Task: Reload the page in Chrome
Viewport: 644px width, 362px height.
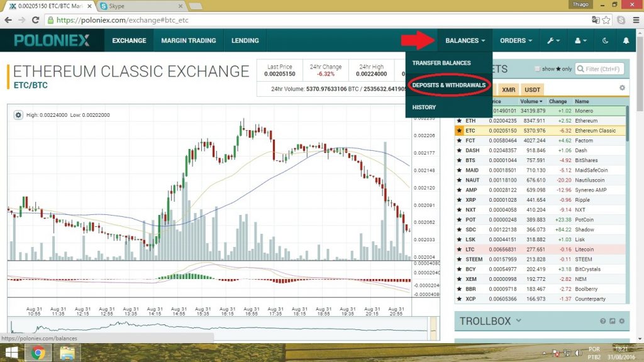Action: tap(36, 19)
